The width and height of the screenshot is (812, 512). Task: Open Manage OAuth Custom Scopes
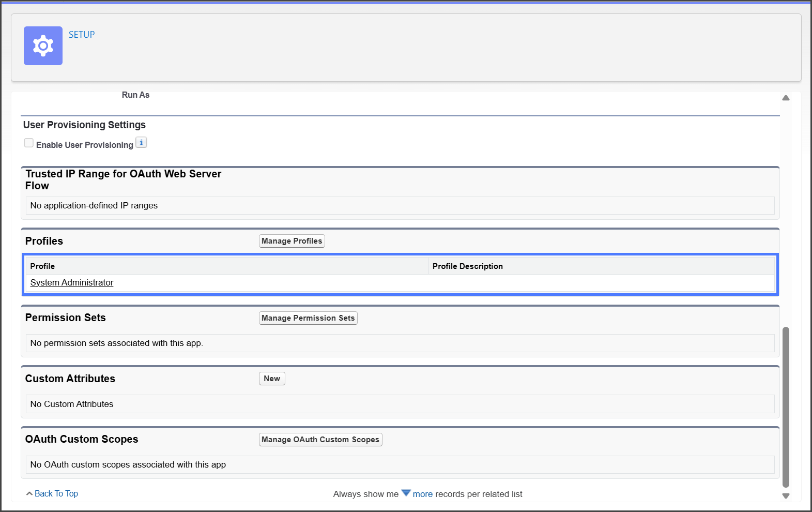(320, 440)
